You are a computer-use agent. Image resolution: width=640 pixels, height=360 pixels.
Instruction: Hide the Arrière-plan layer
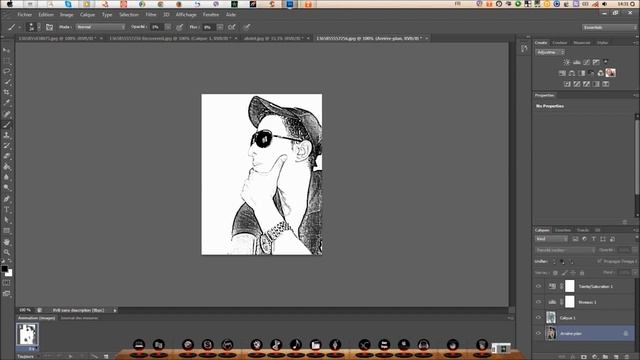click(538, 333)
